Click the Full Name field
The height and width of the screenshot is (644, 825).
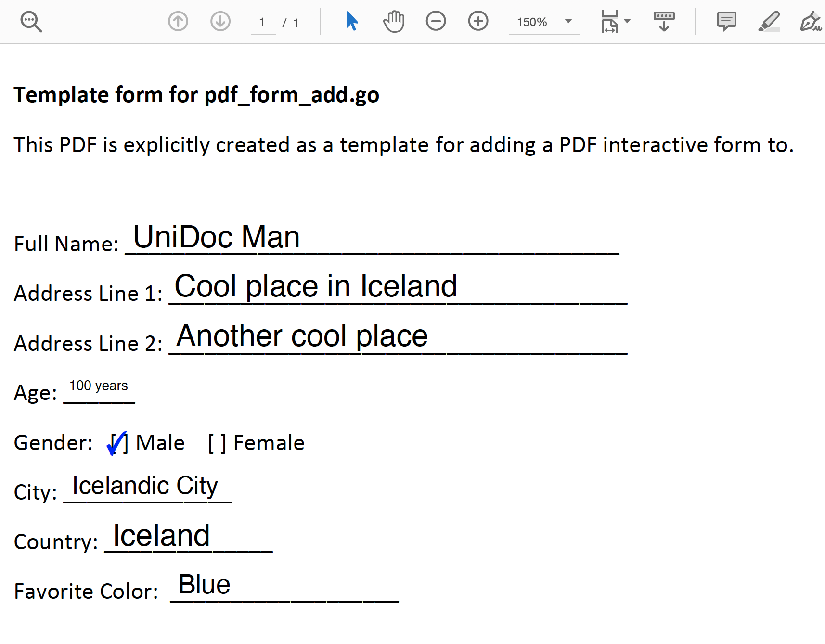coord(371,239)
